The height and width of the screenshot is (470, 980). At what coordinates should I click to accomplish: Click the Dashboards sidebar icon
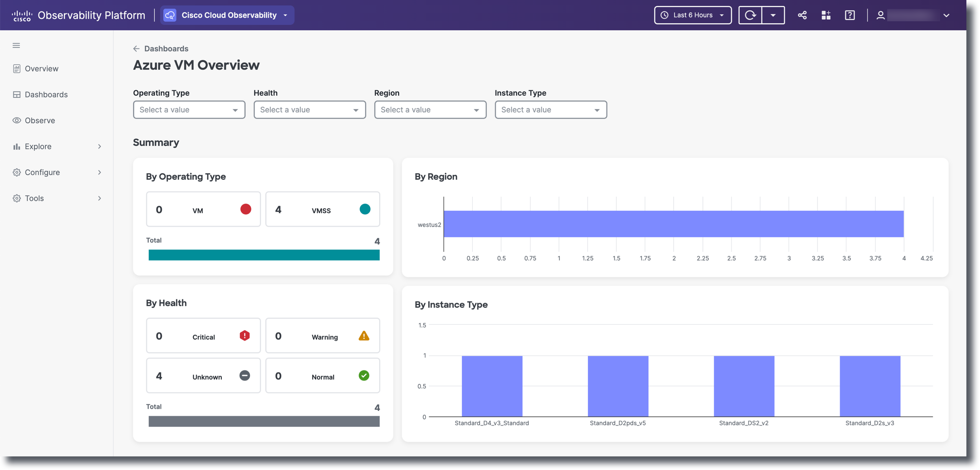tap(17, 94)
